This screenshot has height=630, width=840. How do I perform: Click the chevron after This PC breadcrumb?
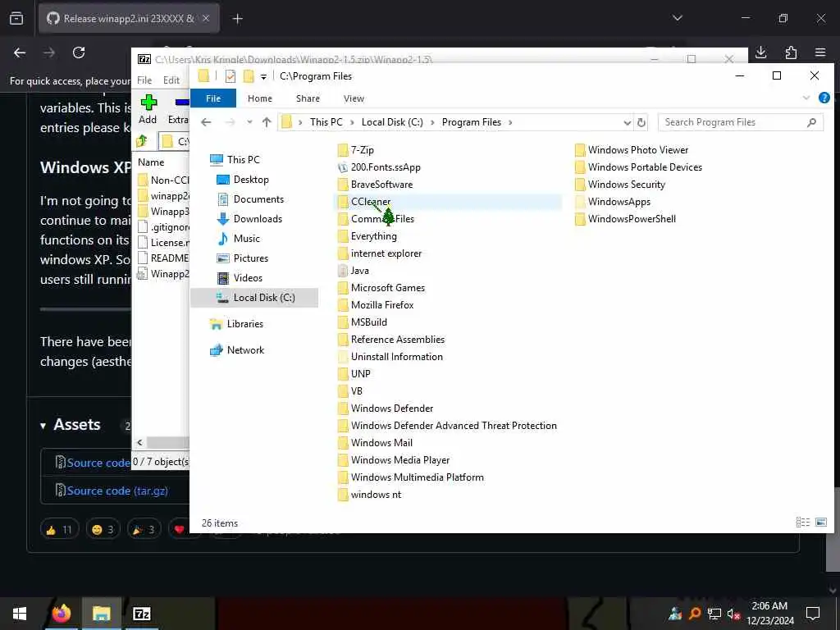[x=352, y=123]
